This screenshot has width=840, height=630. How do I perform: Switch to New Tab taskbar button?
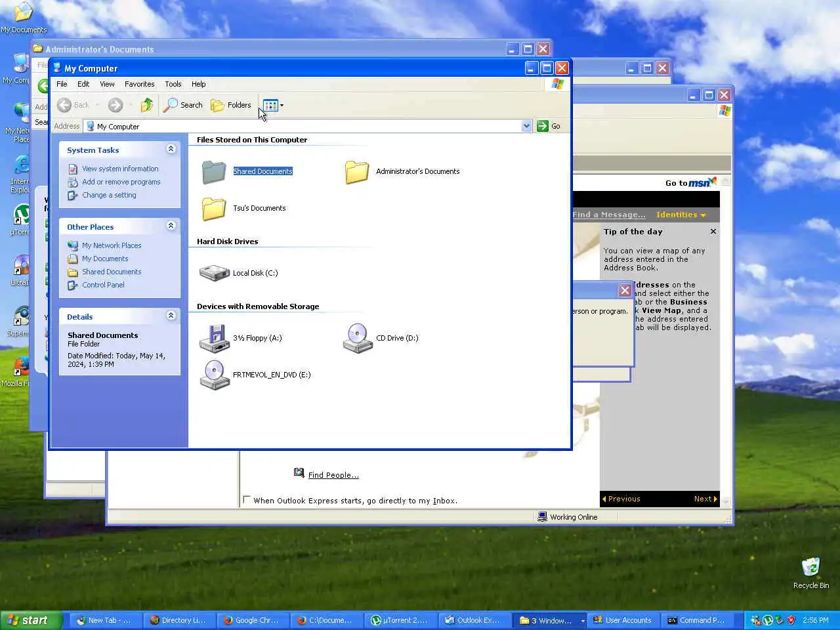pos(105,620)
